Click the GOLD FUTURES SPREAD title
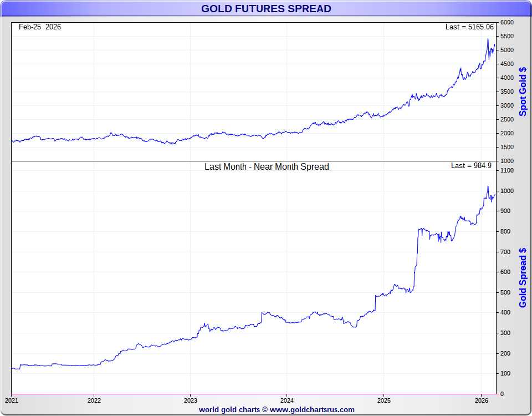The width and height of the screenshot is (532, 416). 266,9
